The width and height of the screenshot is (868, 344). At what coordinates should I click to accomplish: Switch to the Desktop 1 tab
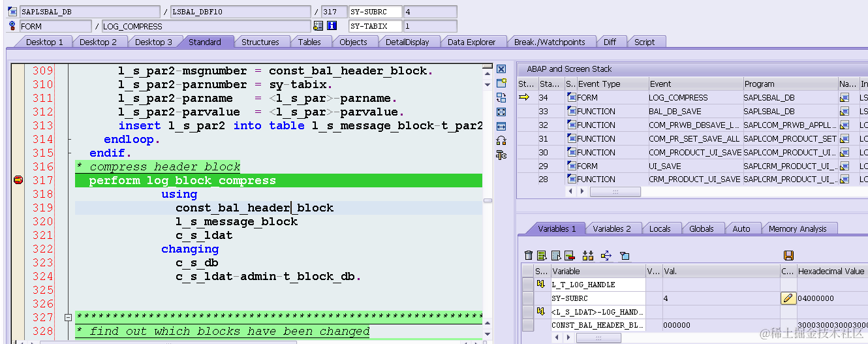(x=44, y=42)
